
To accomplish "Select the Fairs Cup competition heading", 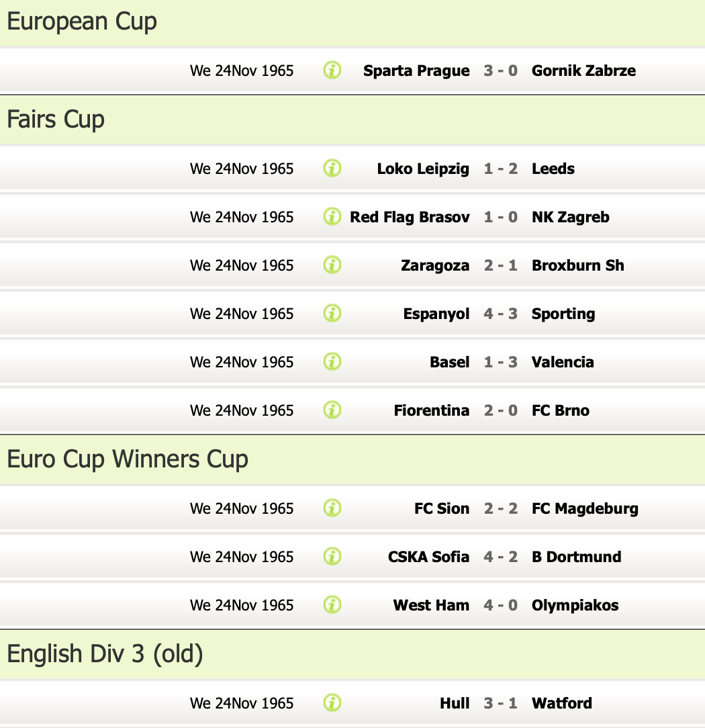I will 56,120.
